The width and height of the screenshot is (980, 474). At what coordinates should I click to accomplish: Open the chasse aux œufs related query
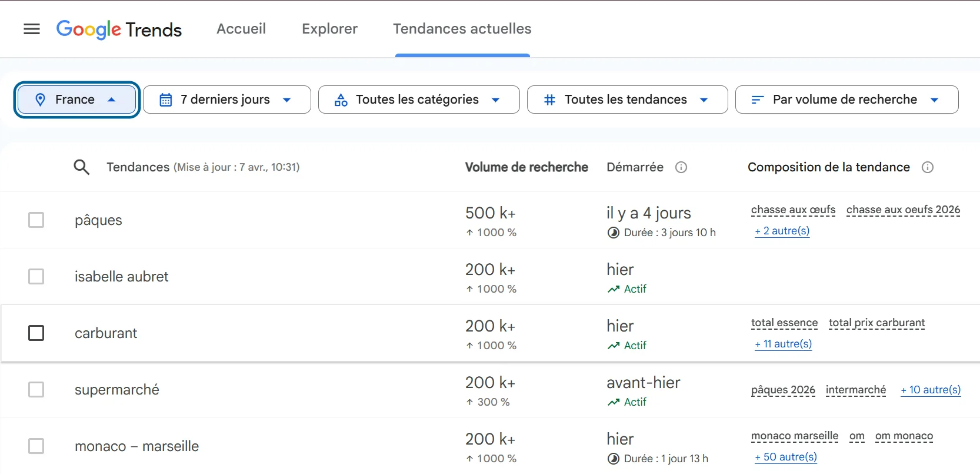coord(793,210)
